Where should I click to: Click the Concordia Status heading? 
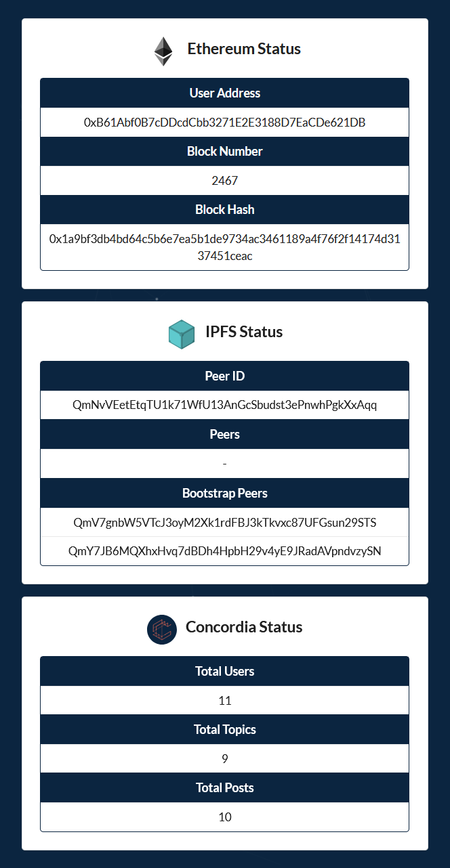coord(244,627)
